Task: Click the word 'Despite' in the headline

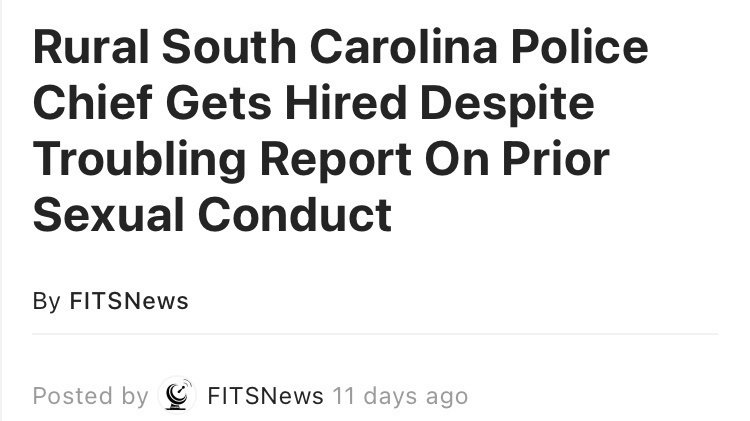Action: tap(507, 103)
